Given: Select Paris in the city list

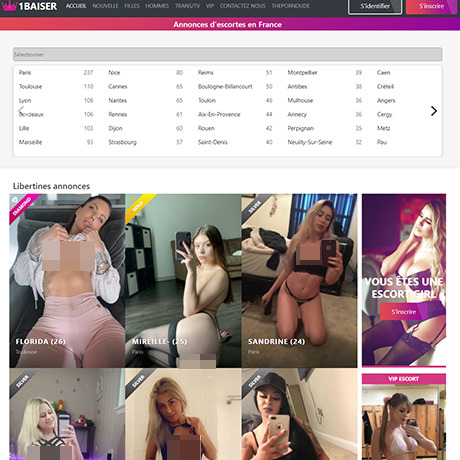Looking at the screenshot, I should click(x=25, y=72).
